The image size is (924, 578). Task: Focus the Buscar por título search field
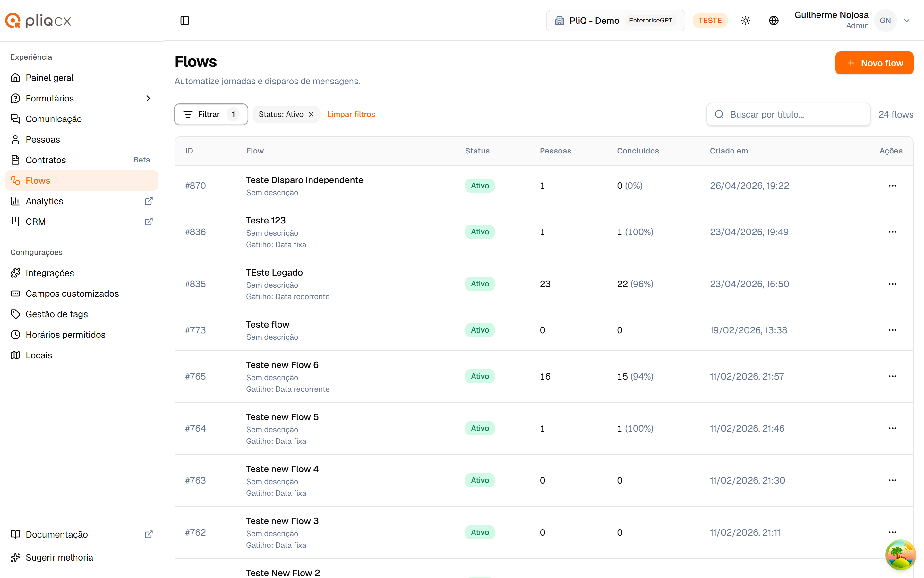coord(789,114)
